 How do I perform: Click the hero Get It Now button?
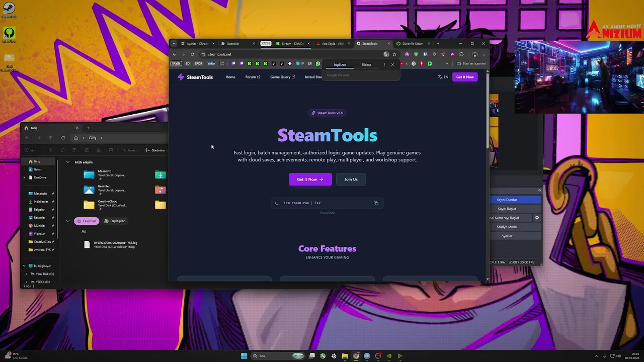click(310, 179)
